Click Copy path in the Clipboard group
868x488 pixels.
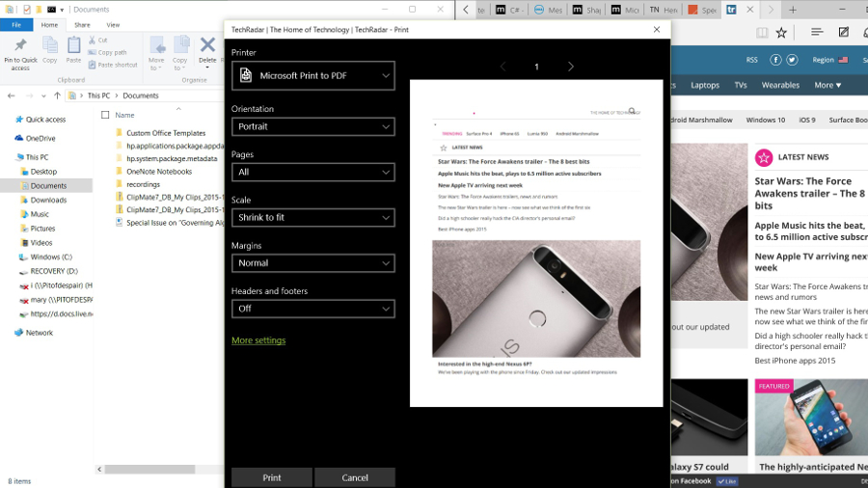[107, 52]
